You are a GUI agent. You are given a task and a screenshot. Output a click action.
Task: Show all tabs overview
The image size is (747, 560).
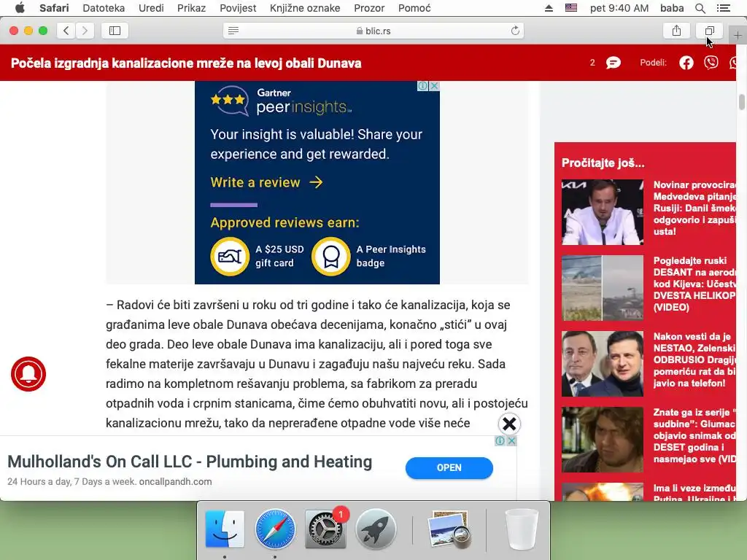[709, 31]
